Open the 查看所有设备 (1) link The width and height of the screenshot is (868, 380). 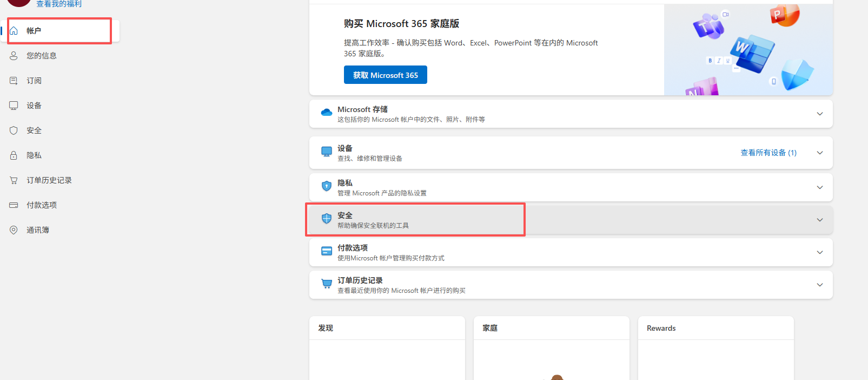[x=768, y=153]
